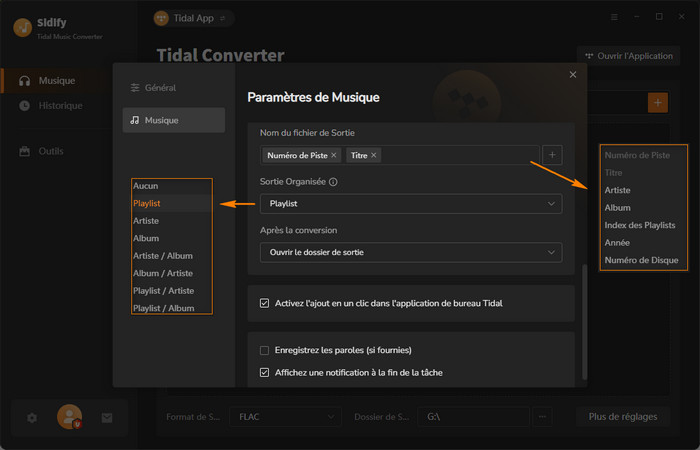Close the Paramètres settings dialog
This screenshot has height=450, width=700.
(573, 74)
